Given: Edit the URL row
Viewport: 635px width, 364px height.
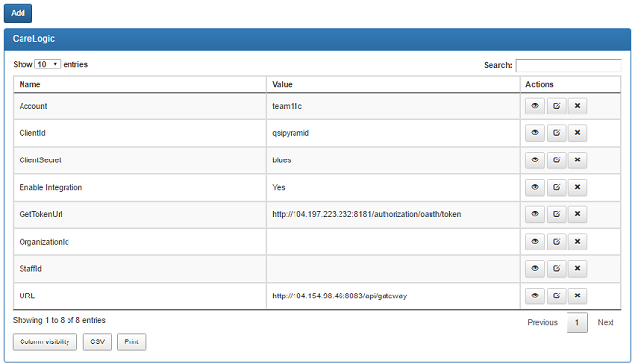Looking at the screenshot, I should (557, 296).
